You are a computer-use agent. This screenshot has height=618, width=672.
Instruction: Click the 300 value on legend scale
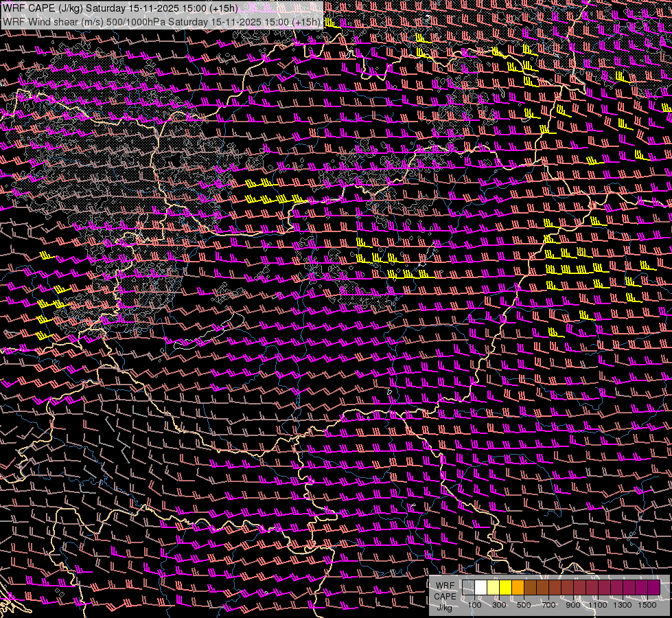tap(499, 605)
